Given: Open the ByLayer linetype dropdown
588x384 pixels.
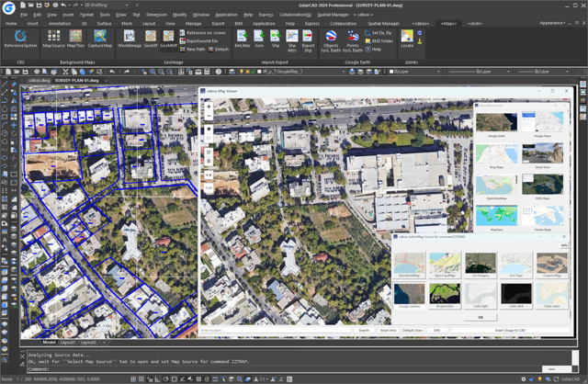Looking at the screenshot, I should [479, 72].
